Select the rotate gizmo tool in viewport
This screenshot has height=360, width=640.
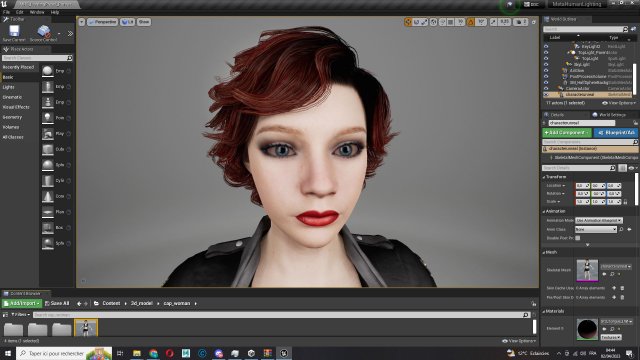(416, 22)
